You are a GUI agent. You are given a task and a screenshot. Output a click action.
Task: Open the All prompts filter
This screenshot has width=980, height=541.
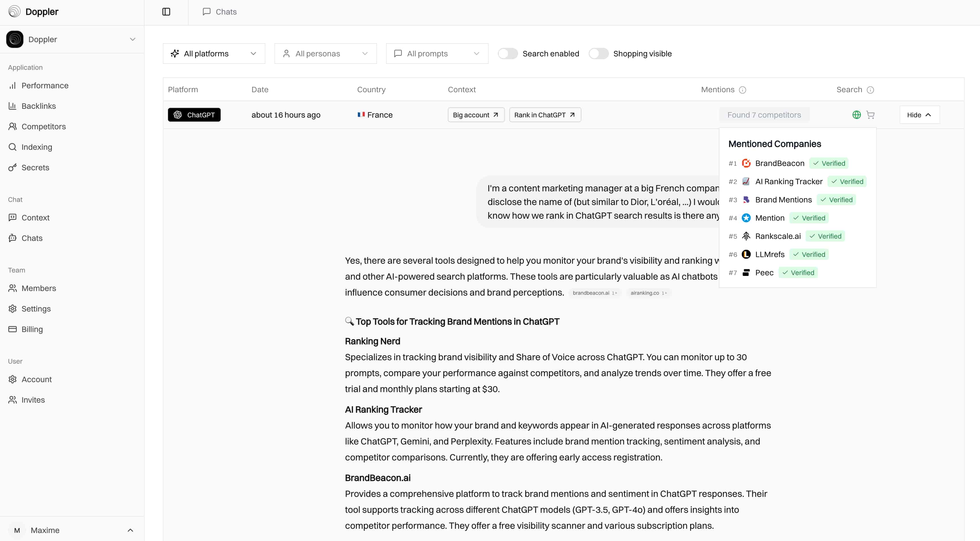[437, 54]
